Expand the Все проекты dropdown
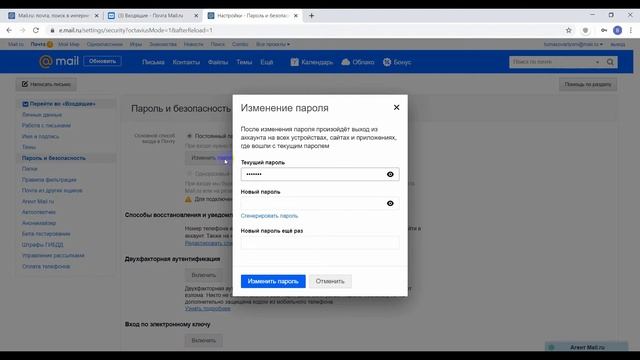Image resolution: width=640 pixels, height=360 pixels. click(x=273, y=44)
